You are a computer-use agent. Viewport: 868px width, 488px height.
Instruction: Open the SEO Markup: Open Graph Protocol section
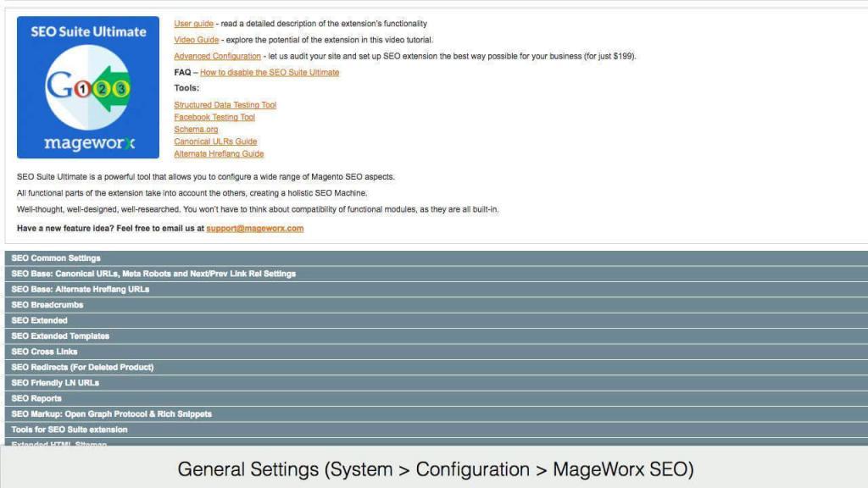pos(110,413)
